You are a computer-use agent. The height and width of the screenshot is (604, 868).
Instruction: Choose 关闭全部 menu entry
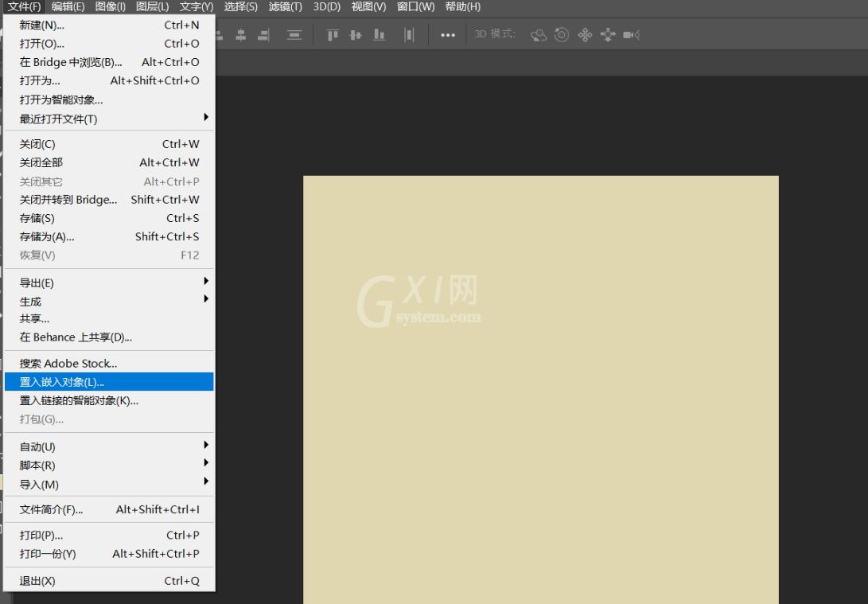coord(109,163)
